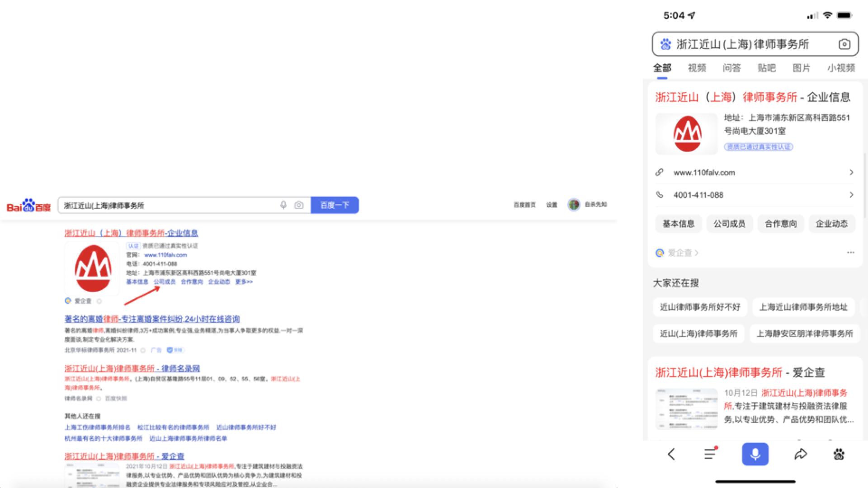
Task: Tap the 企业动态 button on mobile card
Action: click(x=832, y=224)
